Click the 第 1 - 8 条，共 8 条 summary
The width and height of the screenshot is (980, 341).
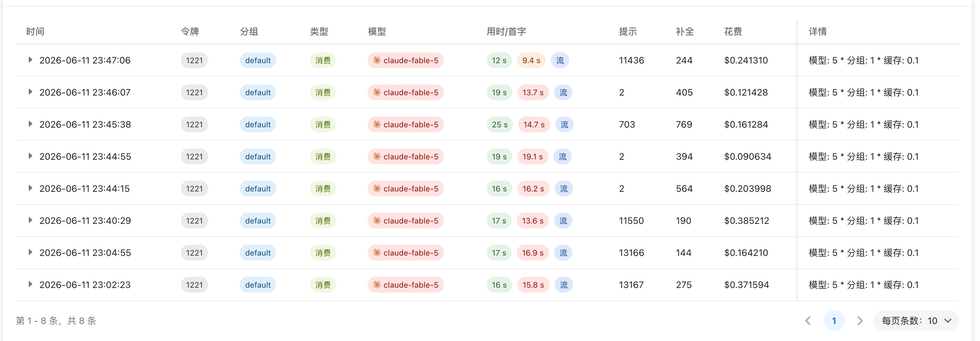(x=56, y=321)
